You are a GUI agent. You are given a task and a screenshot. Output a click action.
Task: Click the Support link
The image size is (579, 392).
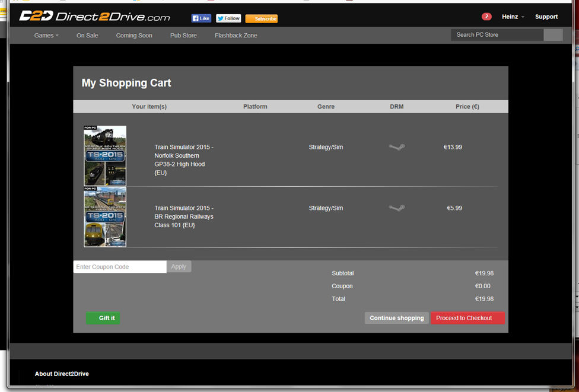tap(546, 17)
